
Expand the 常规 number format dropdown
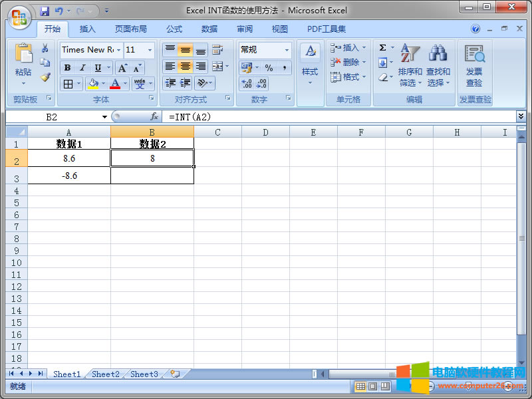(287, 50)
